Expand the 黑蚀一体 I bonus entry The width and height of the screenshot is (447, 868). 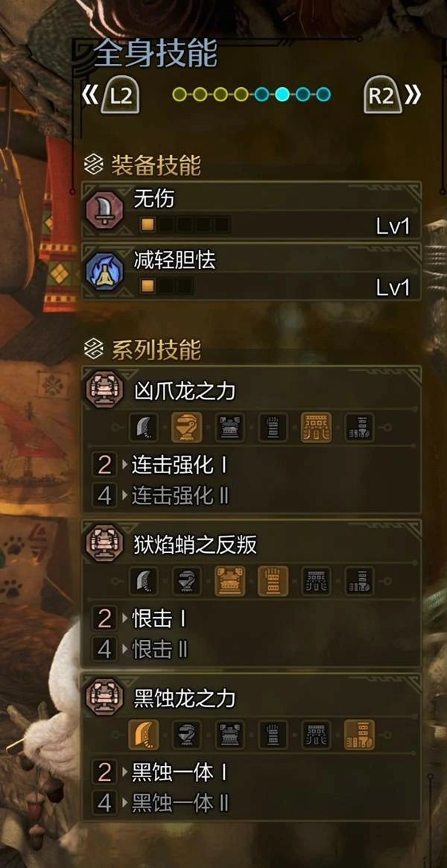(251, 773)
